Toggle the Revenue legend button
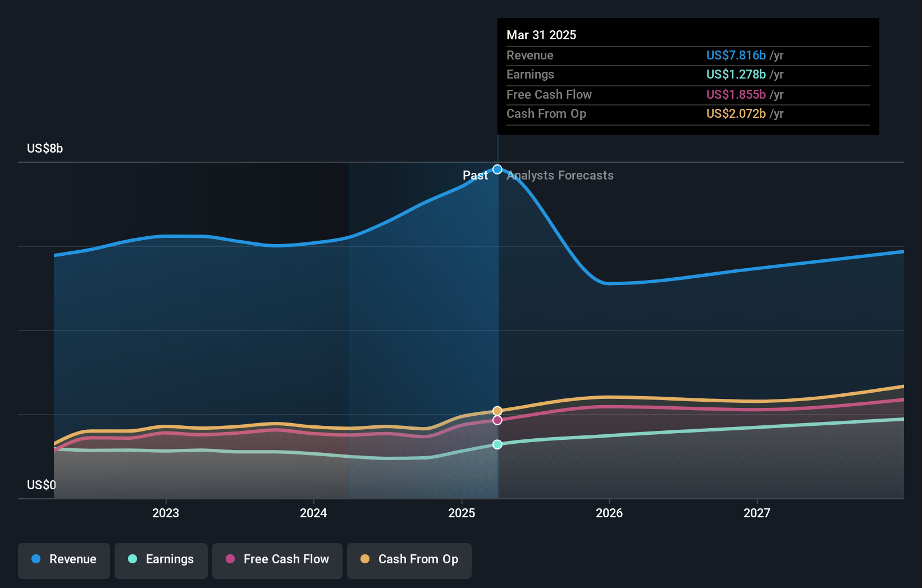The width and height of the screenshot is (922, 588). tap(64, 561)
